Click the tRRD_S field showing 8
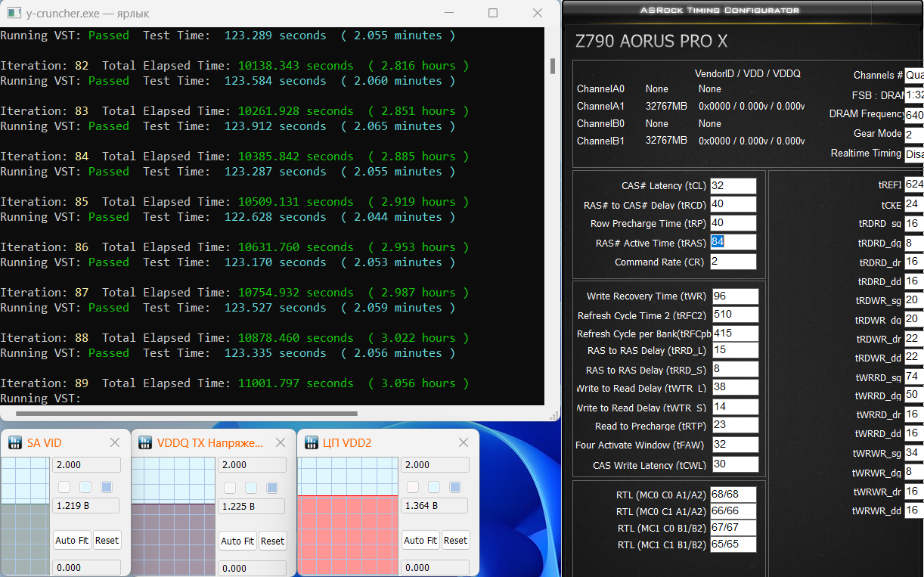924x577 pixels. tap(735, 369)
